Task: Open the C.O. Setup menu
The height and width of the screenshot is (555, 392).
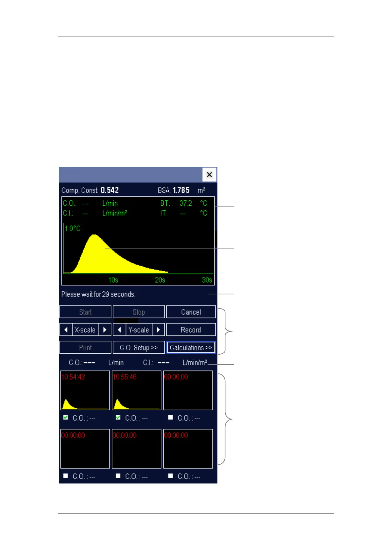Action: click(x=139, y=347)
